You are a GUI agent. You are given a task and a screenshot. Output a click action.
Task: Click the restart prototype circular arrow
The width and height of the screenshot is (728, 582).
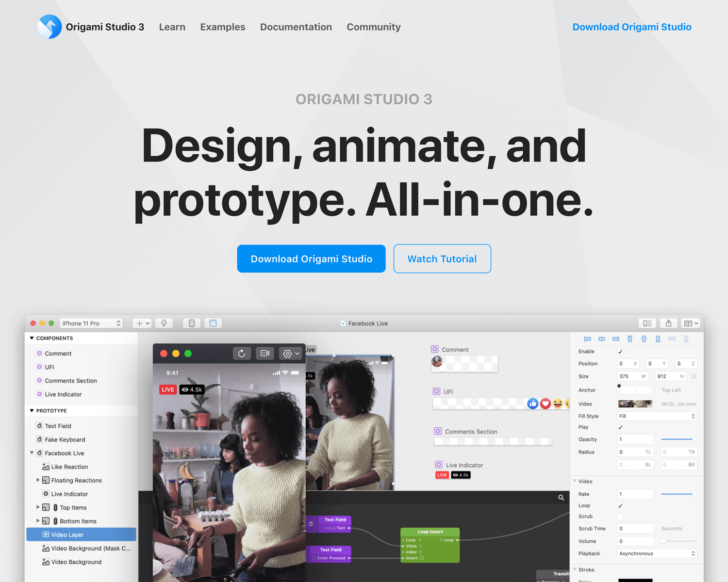(x=242, y=354)
